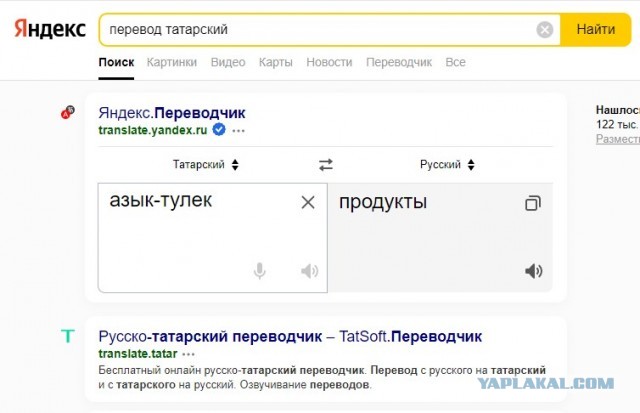
Task: Switch to the Переводчик tab
Action: coord(399,62)
